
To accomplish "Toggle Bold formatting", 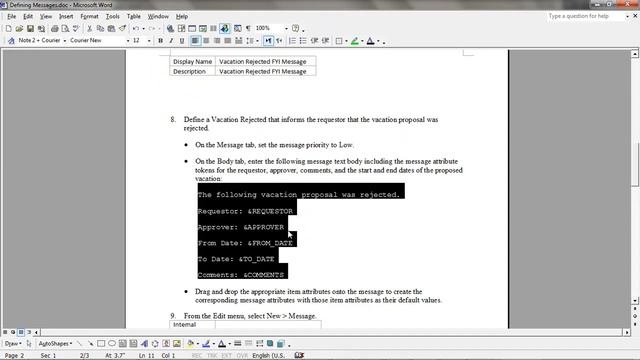I will [160, 41].
